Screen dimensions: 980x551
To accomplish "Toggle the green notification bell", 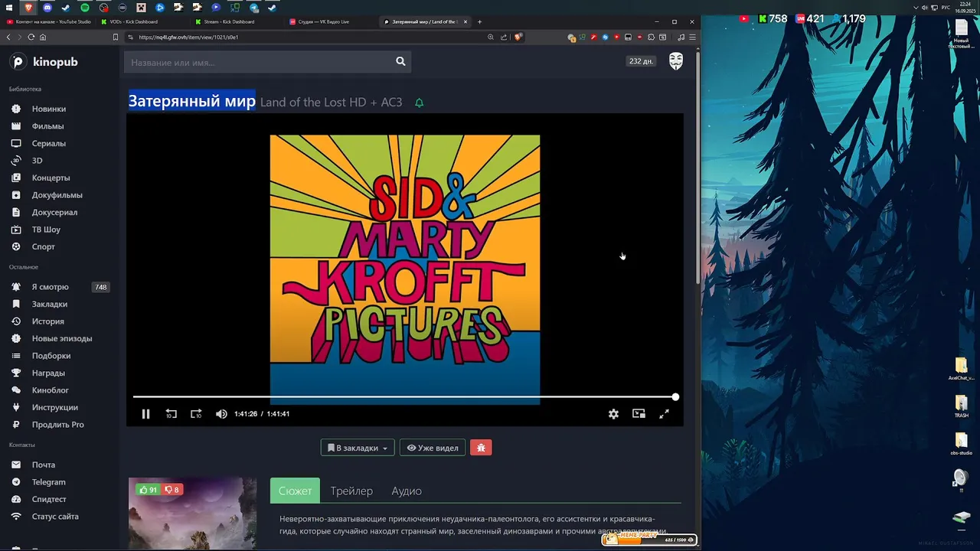I will pyautogui.click(x=419, y=103).
